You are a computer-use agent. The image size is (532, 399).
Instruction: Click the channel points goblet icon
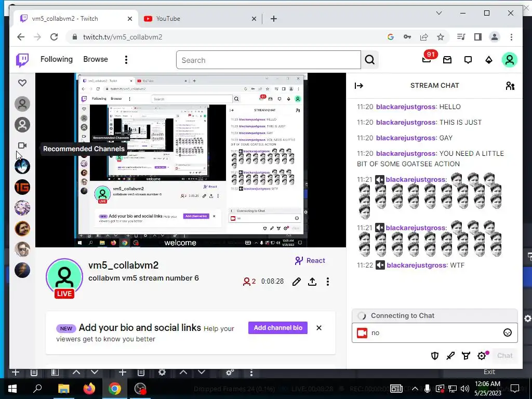point(466,355)
